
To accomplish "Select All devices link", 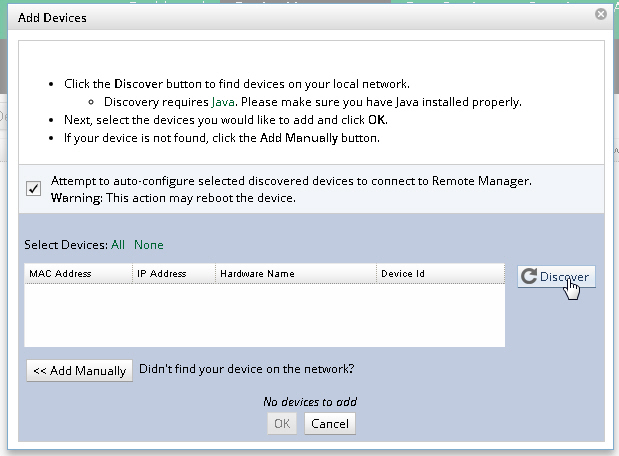I will coord(118,245).
